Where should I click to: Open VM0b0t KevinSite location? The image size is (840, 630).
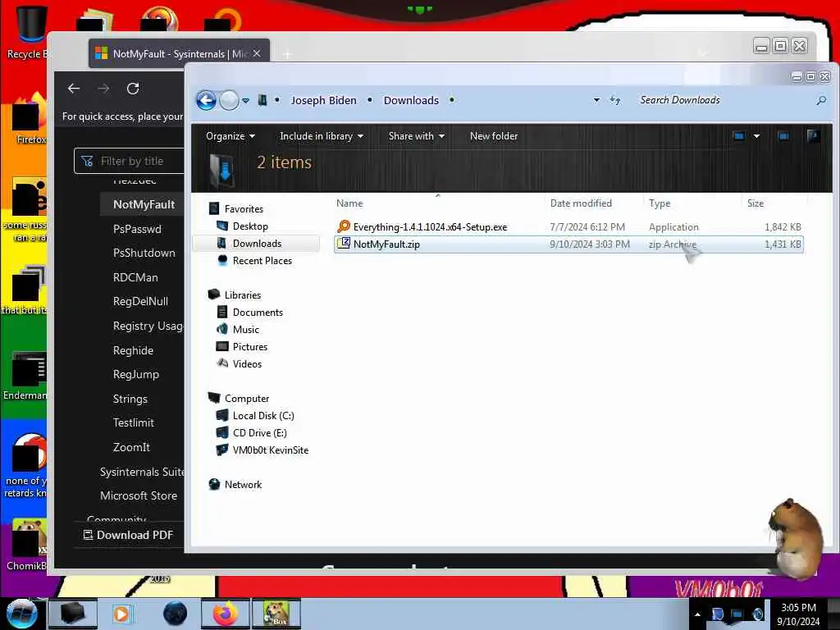[270, 450]
